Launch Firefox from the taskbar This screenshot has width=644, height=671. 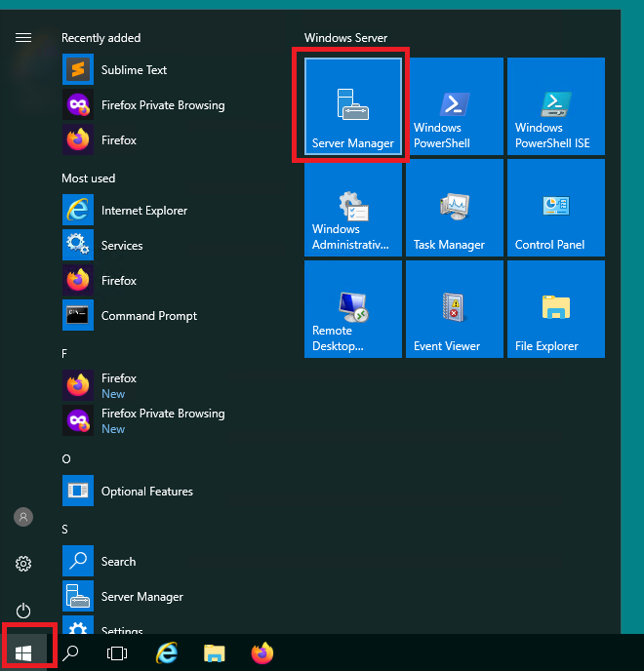click(262, 653)
